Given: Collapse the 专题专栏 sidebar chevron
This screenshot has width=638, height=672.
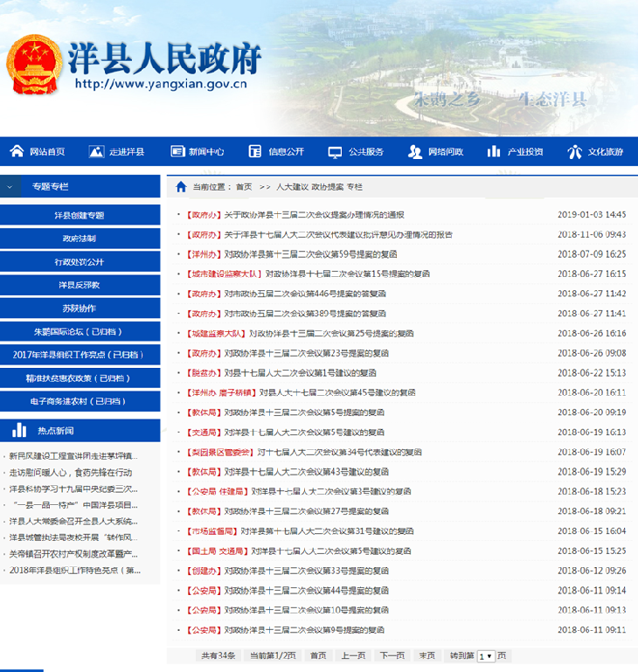Looking at the screenshot, I should (10, 186).
